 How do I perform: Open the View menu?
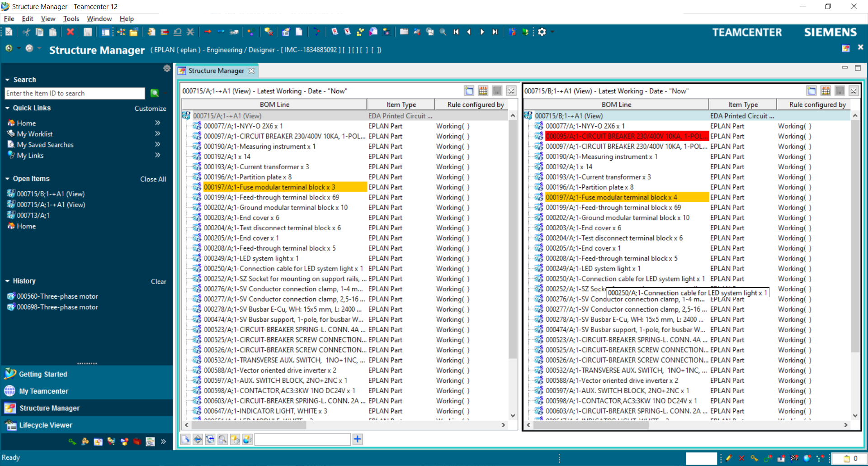(x=48, y=19)
